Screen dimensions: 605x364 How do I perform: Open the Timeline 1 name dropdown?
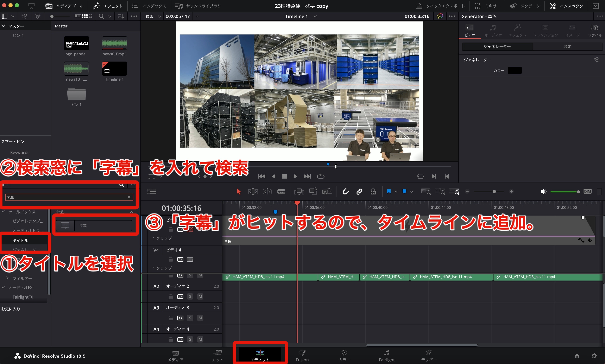pyautogui.click(x=315, y=16)
